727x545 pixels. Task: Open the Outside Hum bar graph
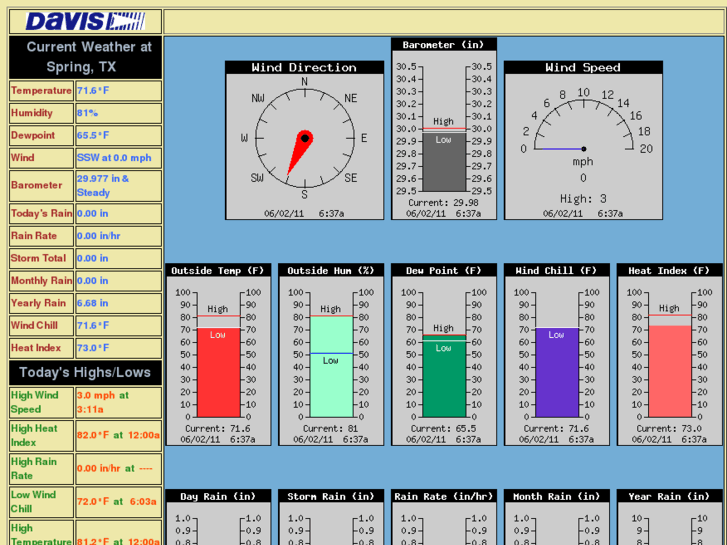[330, 355]
